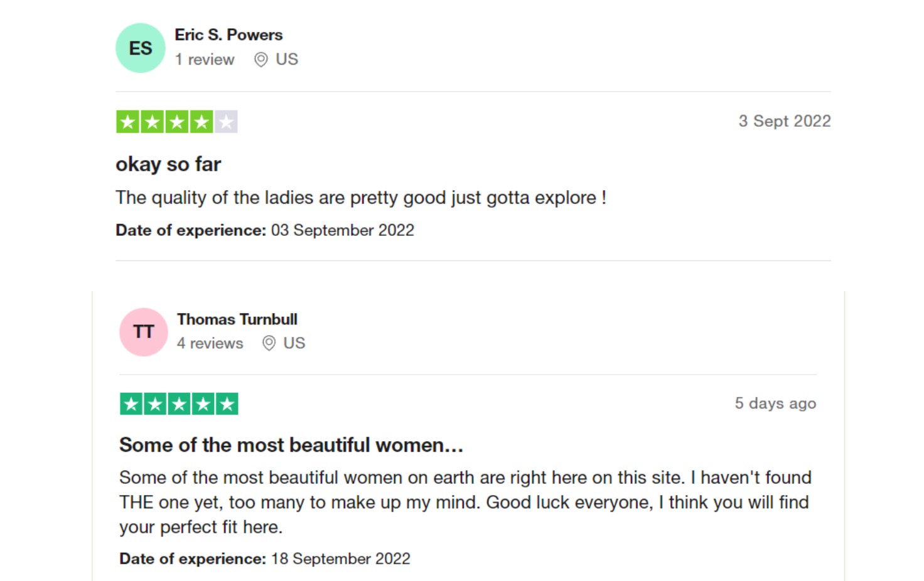Open "Some of the most beautiful women…" title
Screen dimensions: 924x581
tap(291, 445)
